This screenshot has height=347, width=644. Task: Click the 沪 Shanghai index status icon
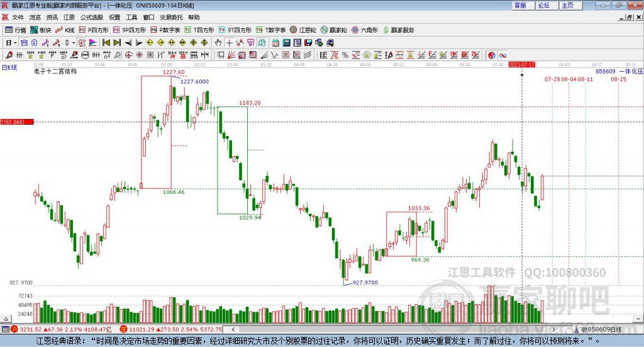pos(14,329)
